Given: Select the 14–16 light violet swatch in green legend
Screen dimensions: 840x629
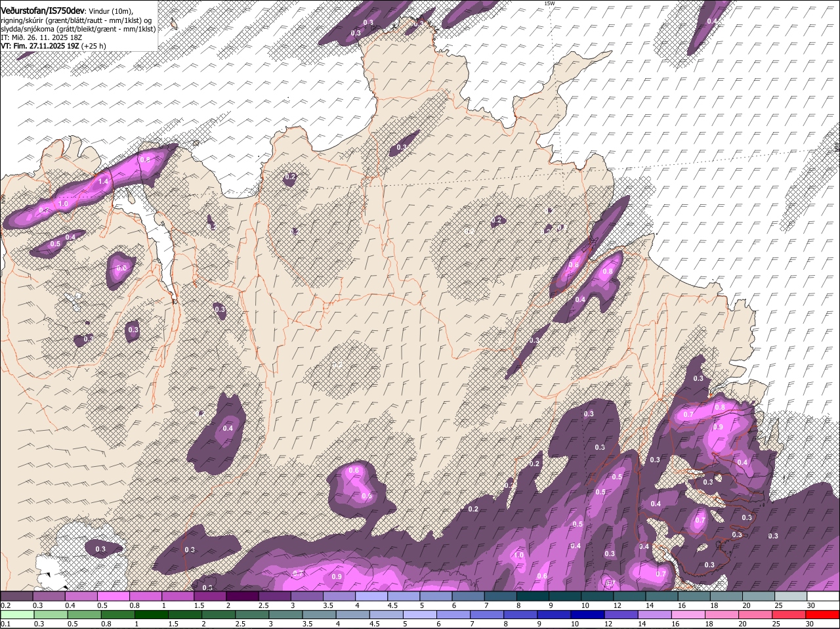Looking at the screenshot, I should [655, 615].
